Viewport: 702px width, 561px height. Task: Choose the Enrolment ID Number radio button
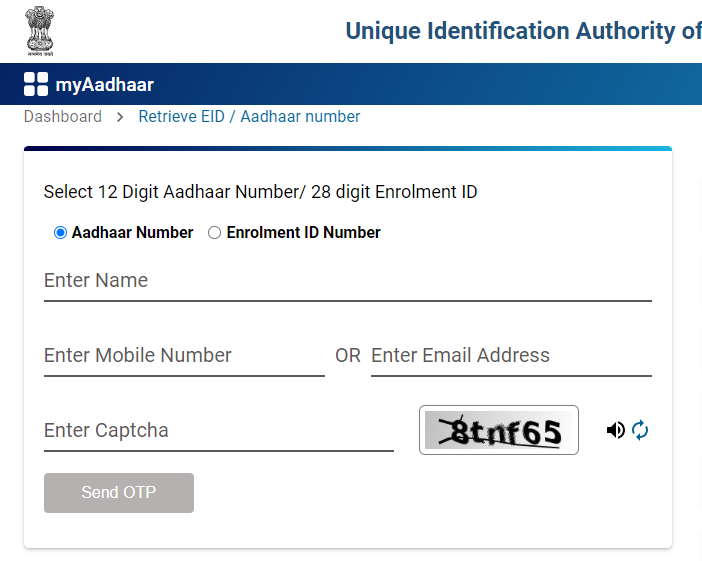coord(214,233)
